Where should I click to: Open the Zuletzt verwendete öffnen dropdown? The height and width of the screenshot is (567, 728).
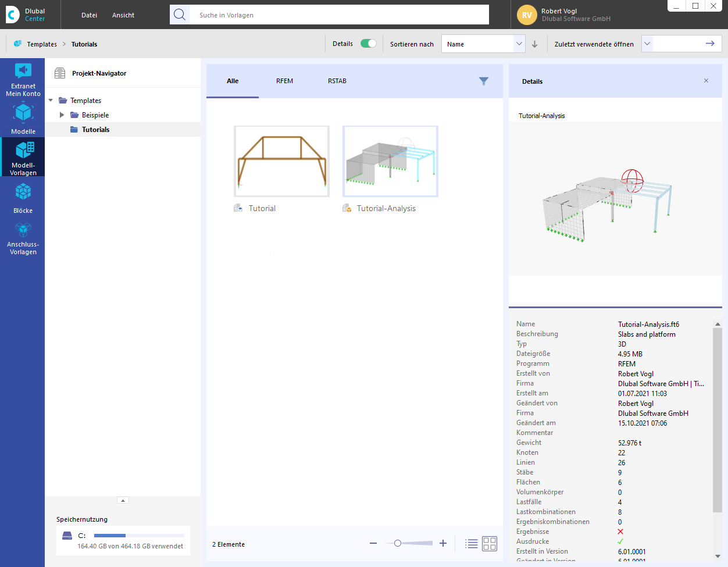(647, 44)
